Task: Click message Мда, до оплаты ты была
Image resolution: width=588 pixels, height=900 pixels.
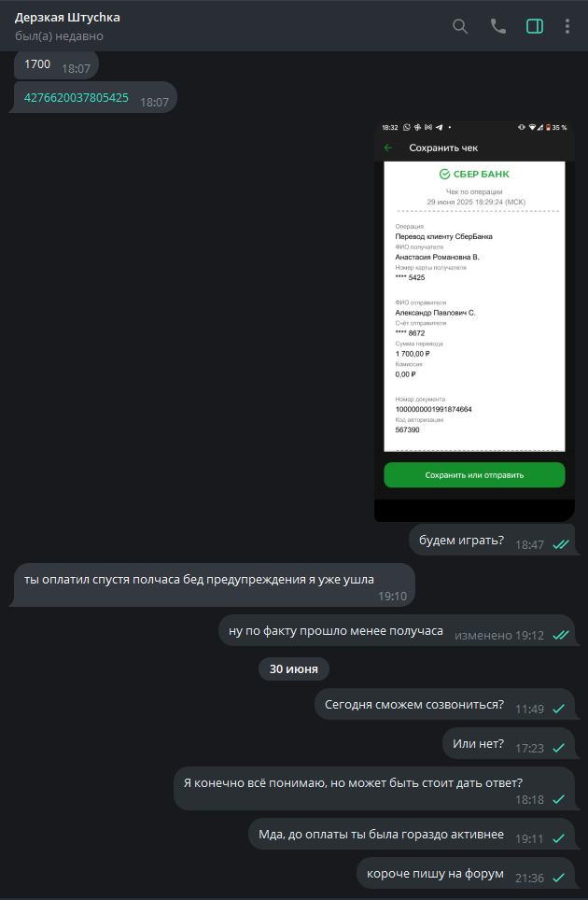Action: tap(412, 834)
